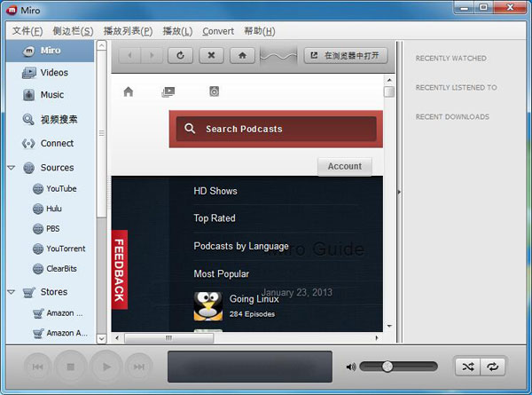
Task: Open the Top Rated link
Action: click(215, 218)
